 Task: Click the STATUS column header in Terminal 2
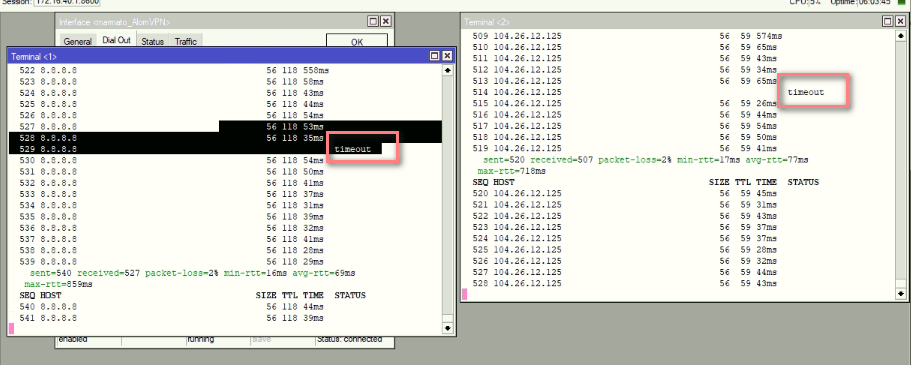coord(803,182)
